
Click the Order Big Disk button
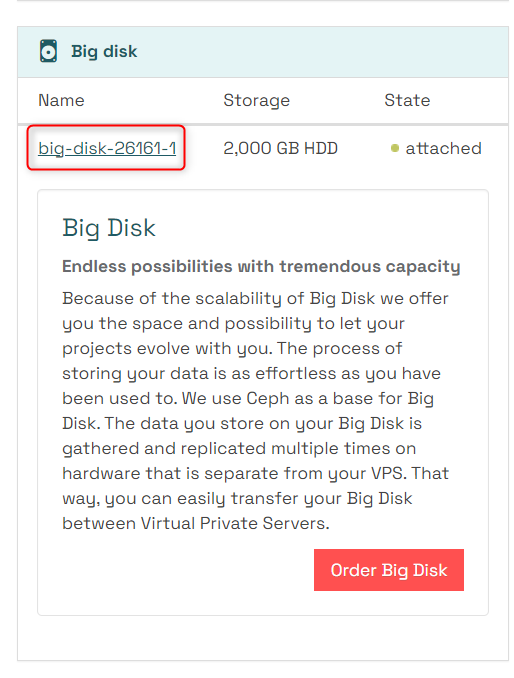pos(389,570)
